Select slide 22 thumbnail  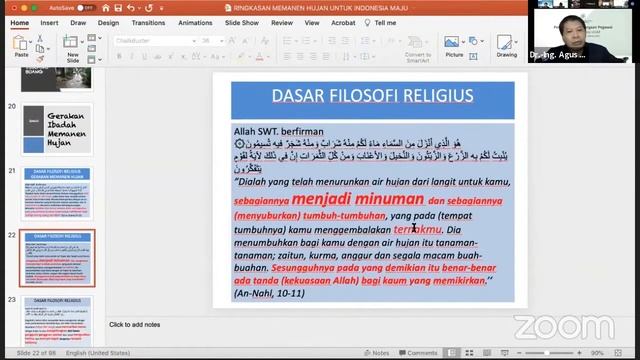[x=57, y=258]
